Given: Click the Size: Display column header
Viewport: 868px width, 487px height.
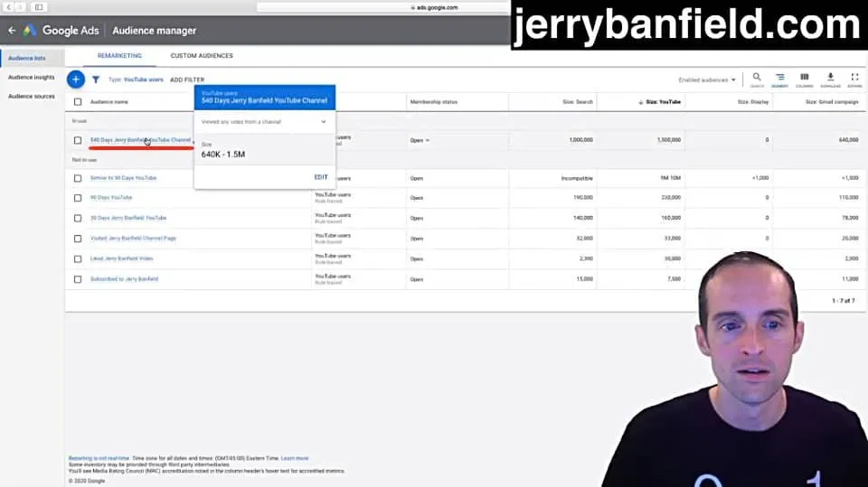Looking at the screenshot, I should pyautogui.click(x=753, y=102).
